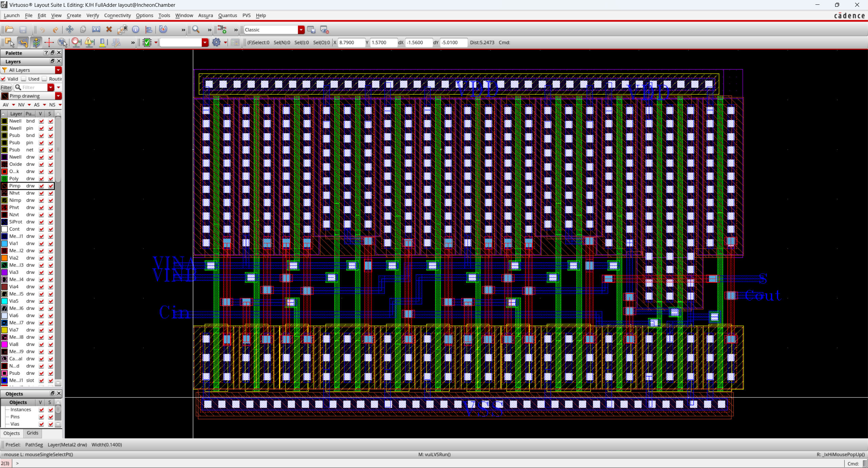
Task: Click the red X Delete icon
Action: [x=109, y=30]
